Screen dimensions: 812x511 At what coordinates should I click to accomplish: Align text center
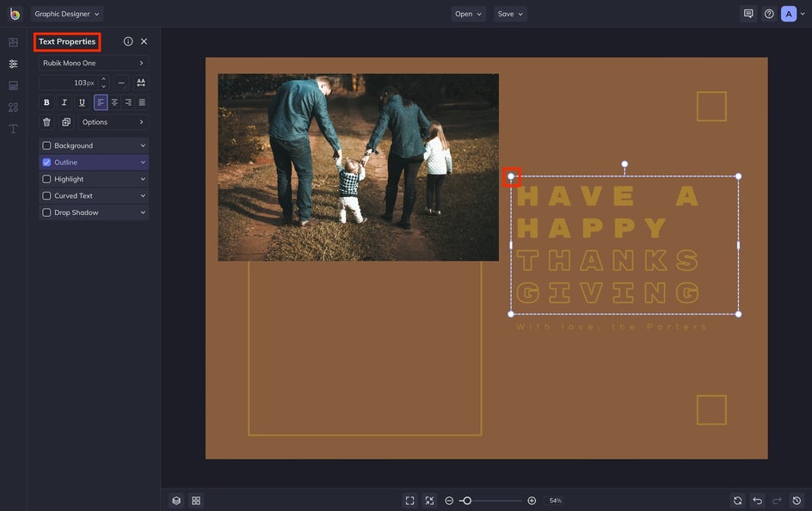(x=114, y=102)
